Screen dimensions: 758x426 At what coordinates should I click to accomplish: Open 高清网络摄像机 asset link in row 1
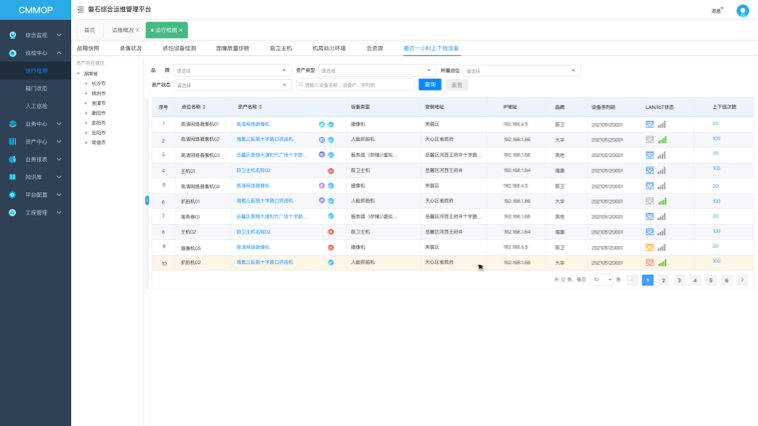click(254, 124)
